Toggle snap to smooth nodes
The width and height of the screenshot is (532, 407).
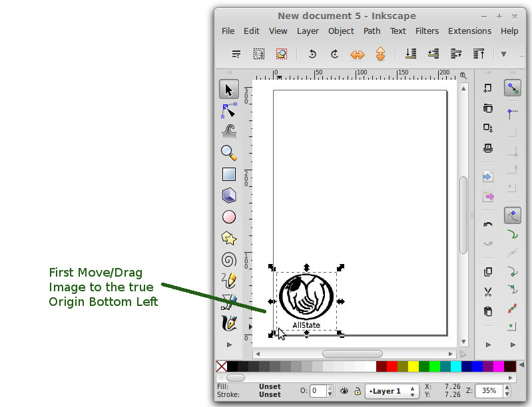point(513,289)
